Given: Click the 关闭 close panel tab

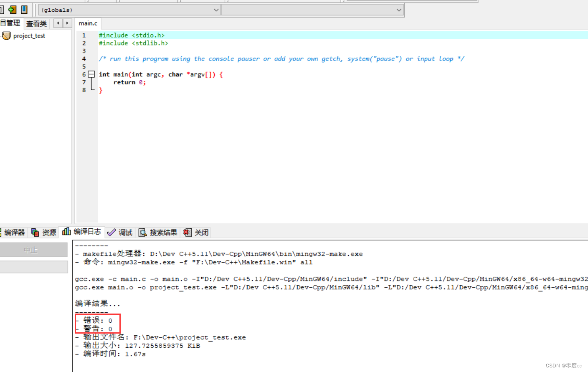Looking at the screenshot, I should point(196,233).
